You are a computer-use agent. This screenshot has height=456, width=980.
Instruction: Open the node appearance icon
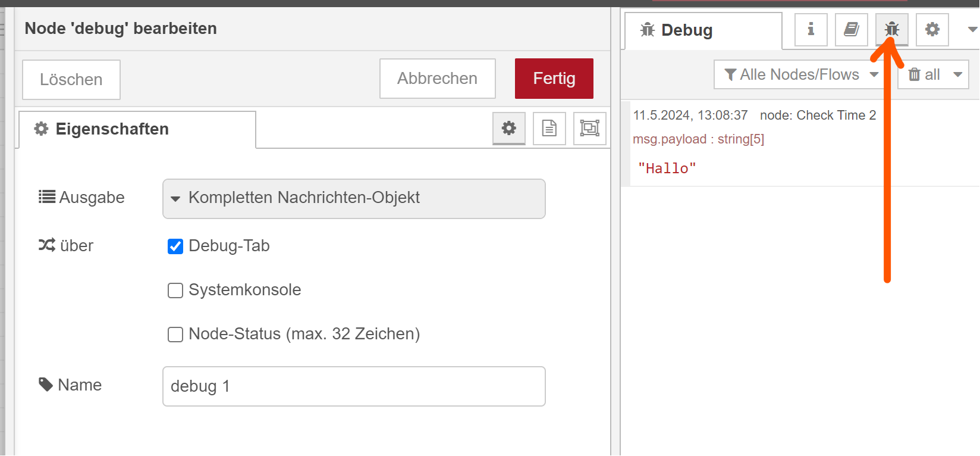[590, 128]
